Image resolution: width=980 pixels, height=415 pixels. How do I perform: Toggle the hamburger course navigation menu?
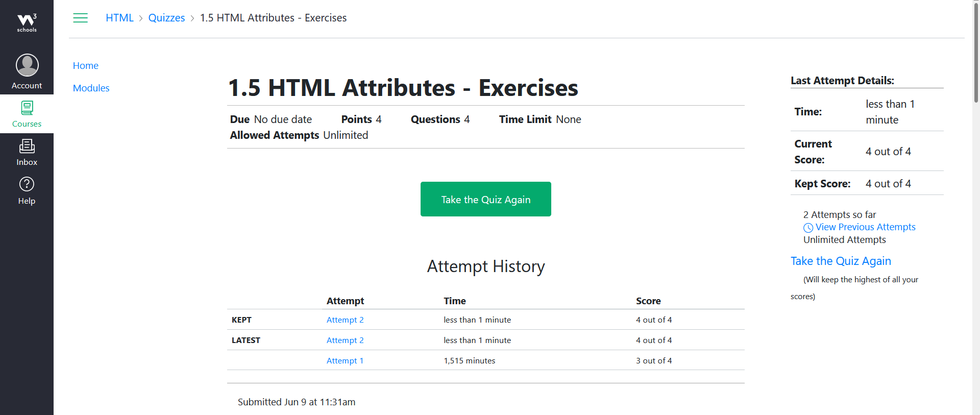(81, 18)
